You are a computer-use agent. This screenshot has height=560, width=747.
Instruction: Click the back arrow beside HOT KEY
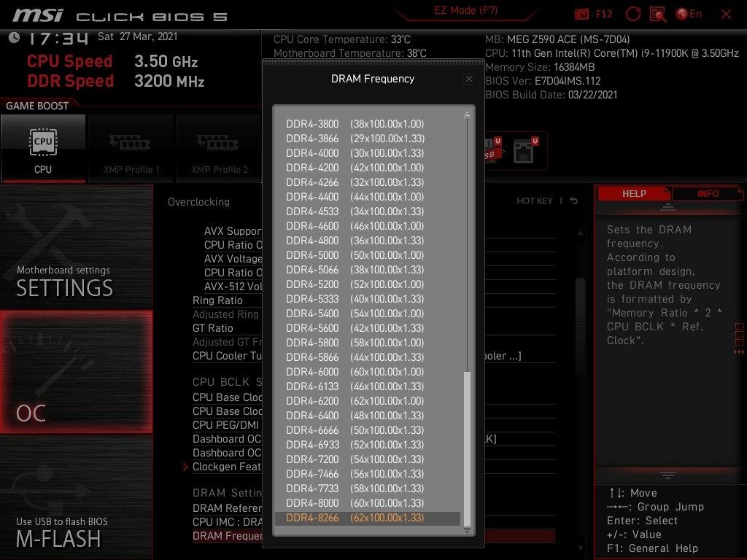pyautogui.click(x=574, y=201)
